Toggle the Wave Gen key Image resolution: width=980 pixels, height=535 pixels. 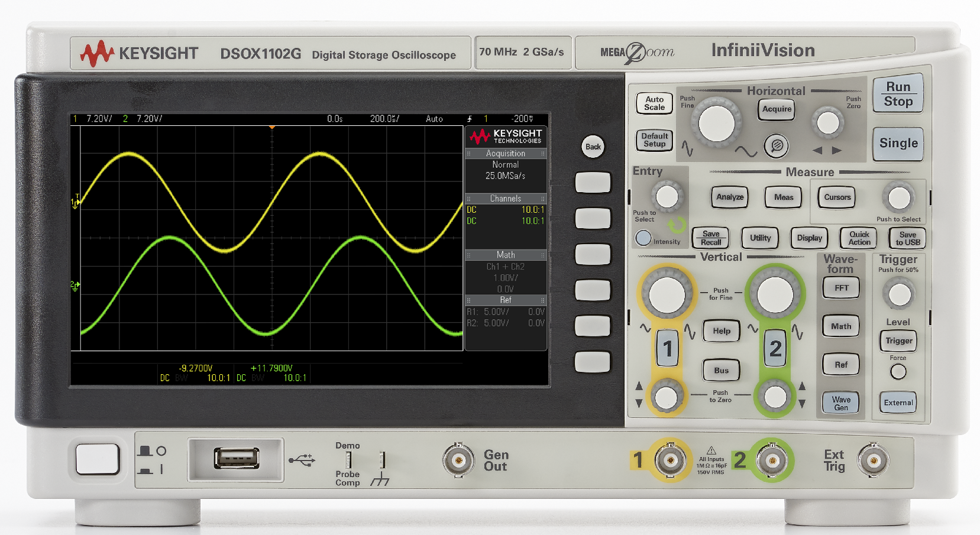[x=841, y=403]
